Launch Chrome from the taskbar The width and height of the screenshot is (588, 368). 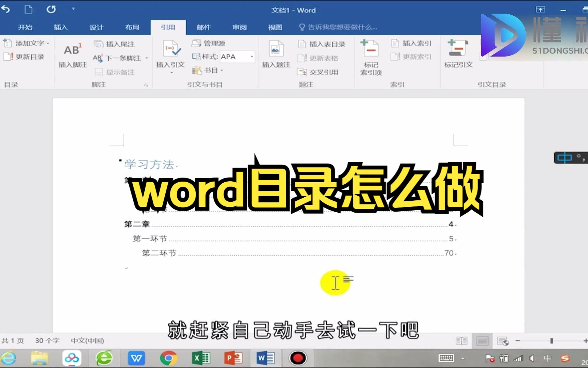pyautogui.click(x=168, y=358)
